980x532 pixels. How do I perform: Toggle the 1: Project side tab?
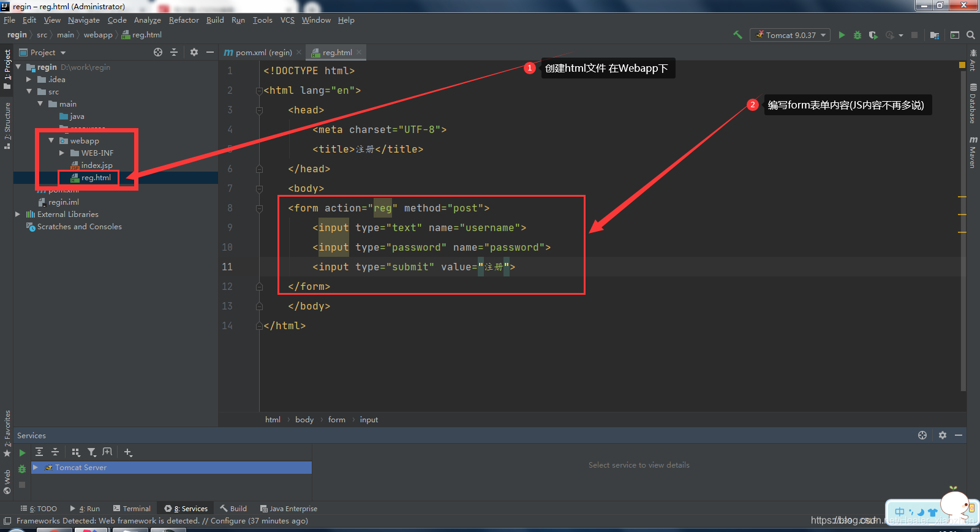pyautogui.click(x=7, y=69)
